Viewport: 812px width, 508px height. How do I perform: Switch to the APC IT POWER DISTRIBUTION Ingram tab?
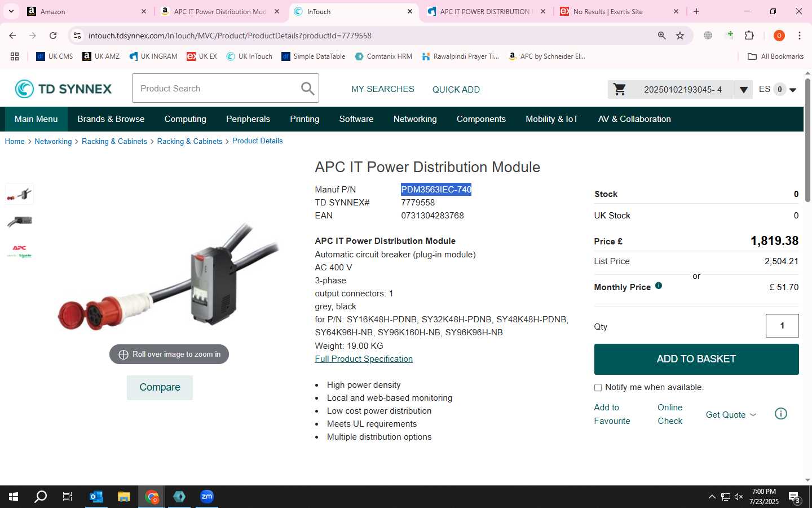click(485, 11)
